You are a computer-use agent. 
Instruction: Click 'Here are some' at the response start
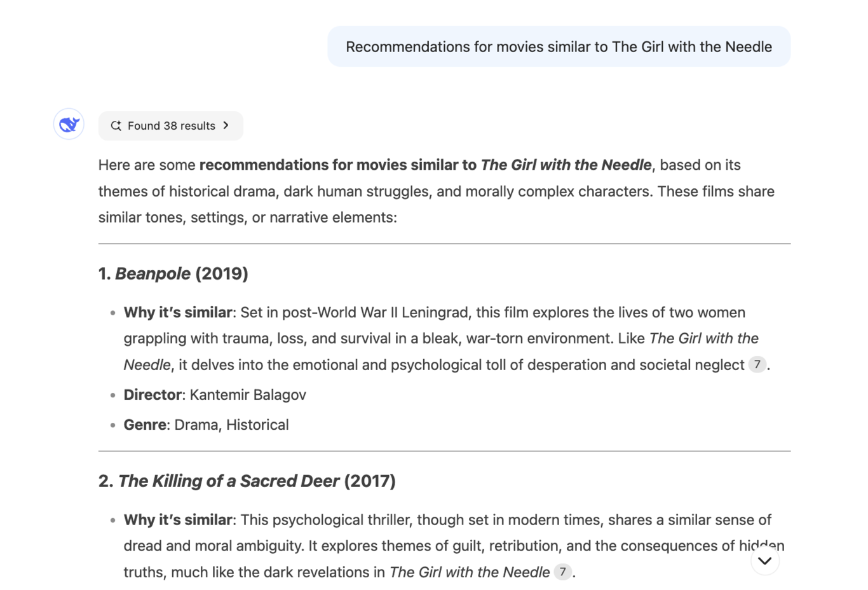coord(147,165)
